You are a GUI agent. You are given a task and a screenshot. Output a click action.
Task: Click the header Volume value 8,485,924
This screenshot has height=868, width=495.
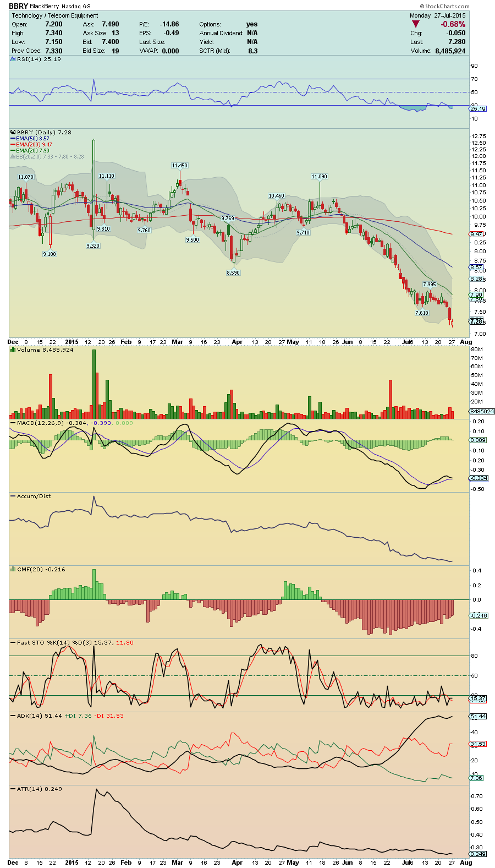pyautogui.click(x=450, y=51)
